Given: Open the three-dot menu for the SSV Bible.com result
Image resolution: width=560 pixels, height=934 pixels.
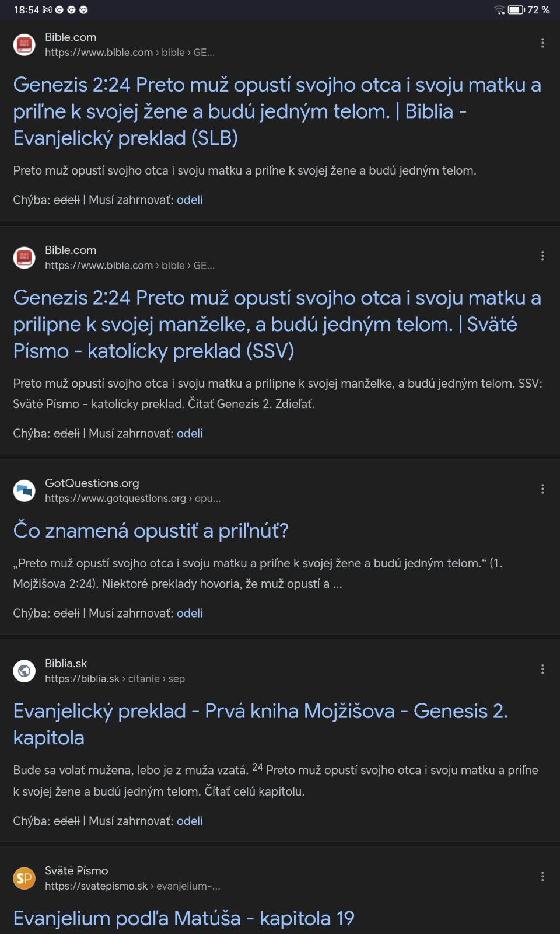Looking at the screenshot, I should pyautogui.click(x=542, y=256).
